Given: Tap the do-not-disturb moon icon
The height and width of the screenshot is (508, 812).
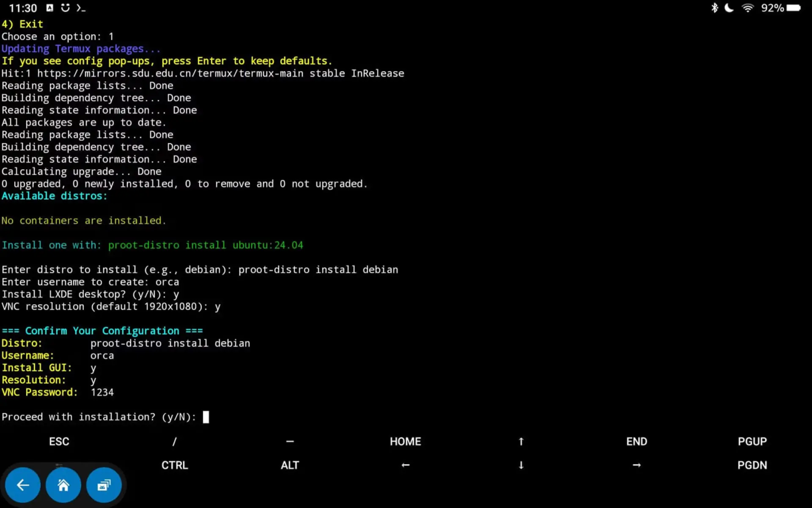Looking at the screenshot, I should coord(729,8).
